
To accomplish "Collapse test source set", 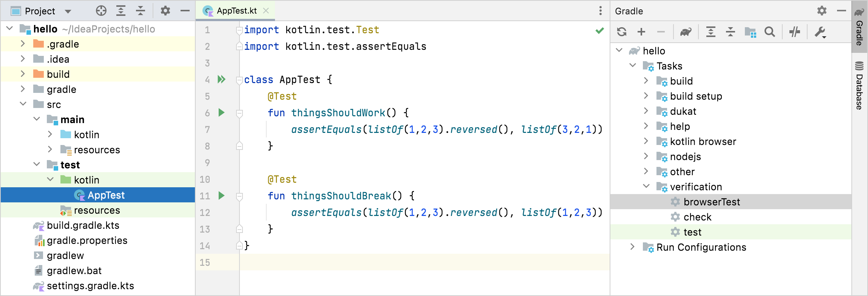I will pyautogui.click(x=37, y=164).
